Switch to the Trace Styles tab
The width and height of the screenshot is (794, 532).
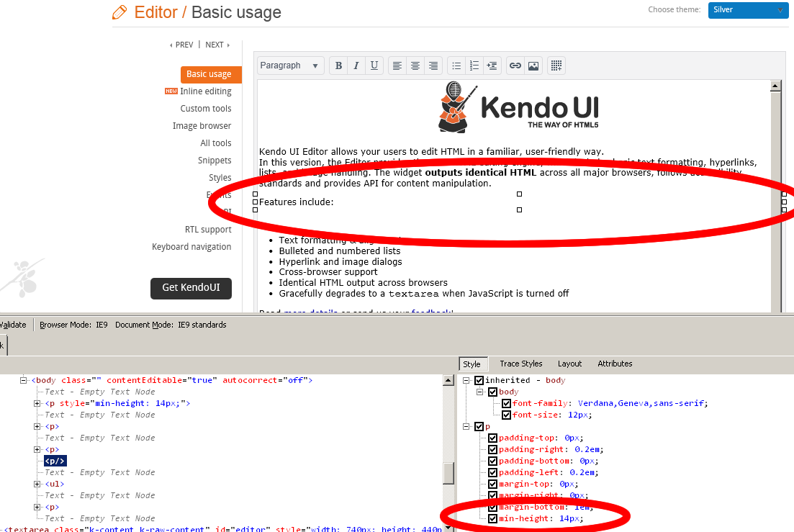[x=520, y=364]
